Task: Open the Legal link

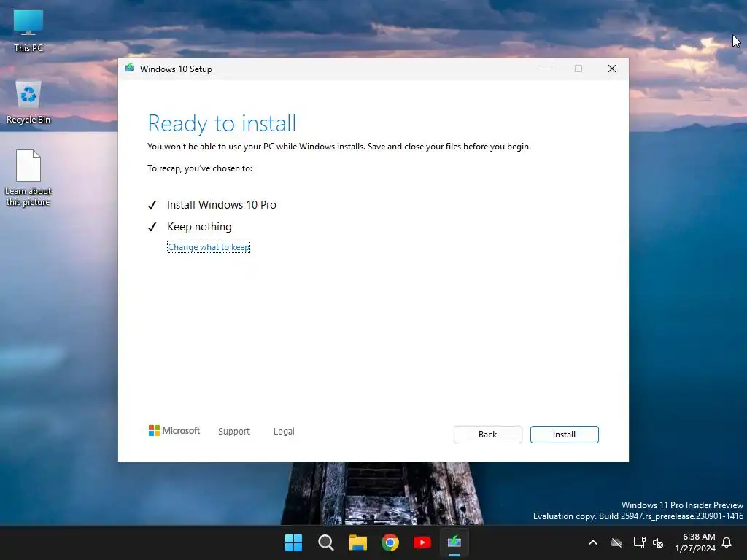Action: click(284, 432)
